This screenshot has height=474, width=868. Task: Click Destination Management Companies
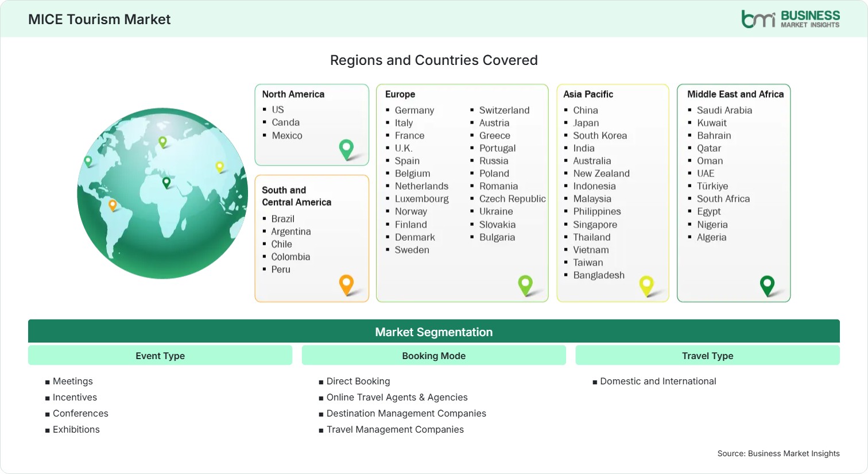pos(406,413)
